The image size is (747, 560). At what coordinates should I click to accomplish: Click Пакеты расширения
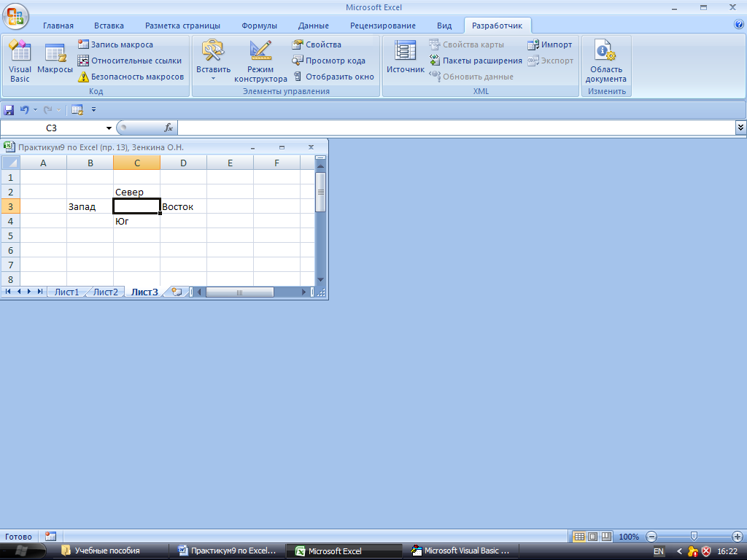(476, 61)
